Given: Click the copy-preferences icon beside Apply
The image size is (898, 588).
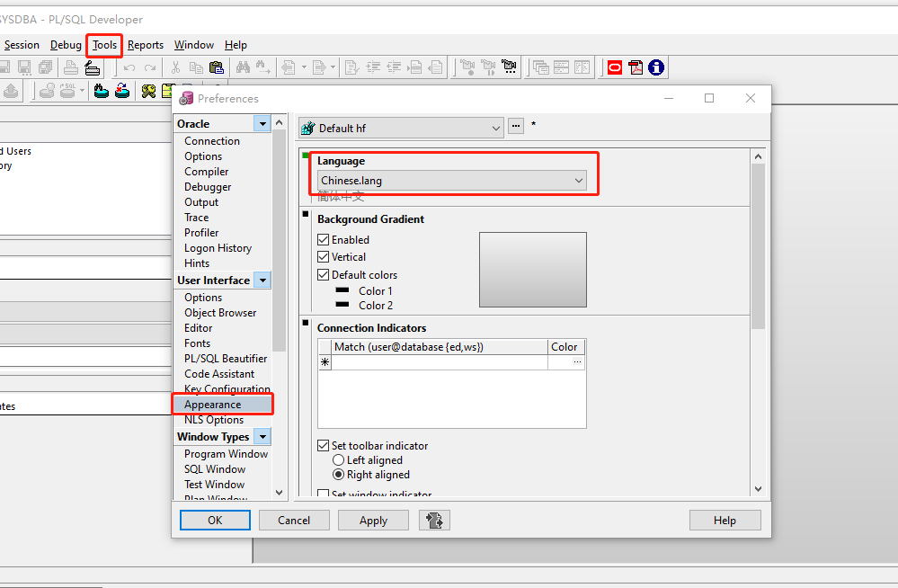Looking at the screenshot, I should (x=434, y=520).
